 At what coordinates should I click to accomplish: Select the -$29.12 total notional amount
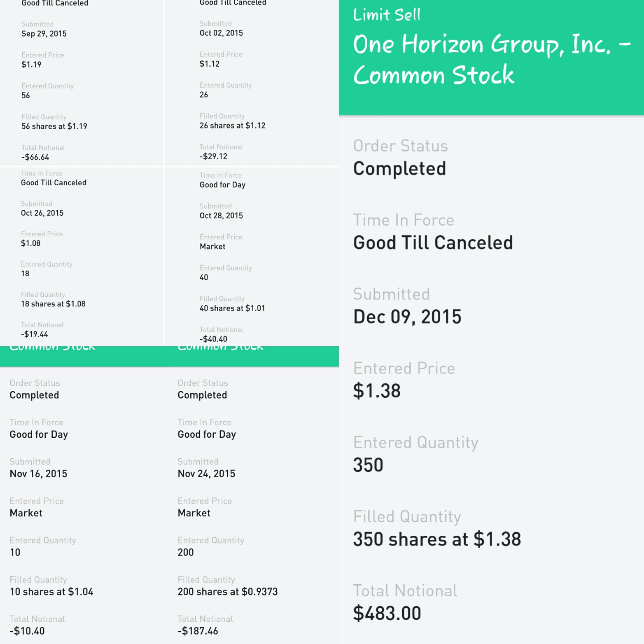pyautogui.click(x=213, y=156)
